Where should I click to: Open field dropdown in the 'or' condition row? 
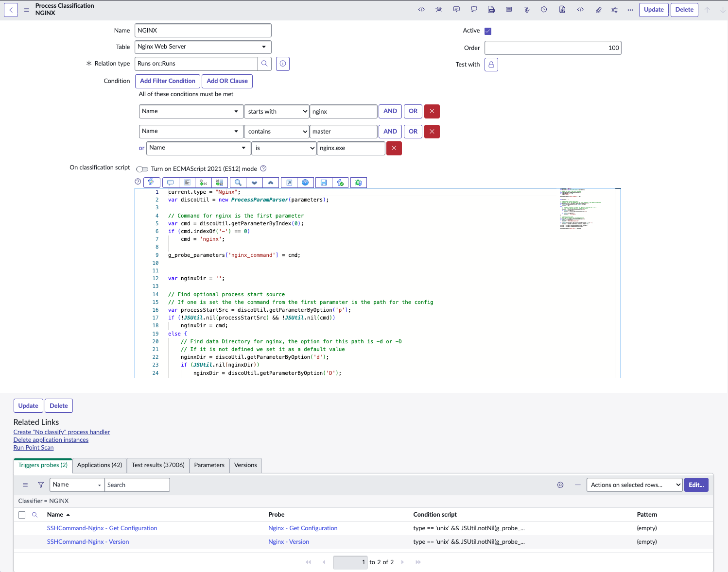point(199,148)
